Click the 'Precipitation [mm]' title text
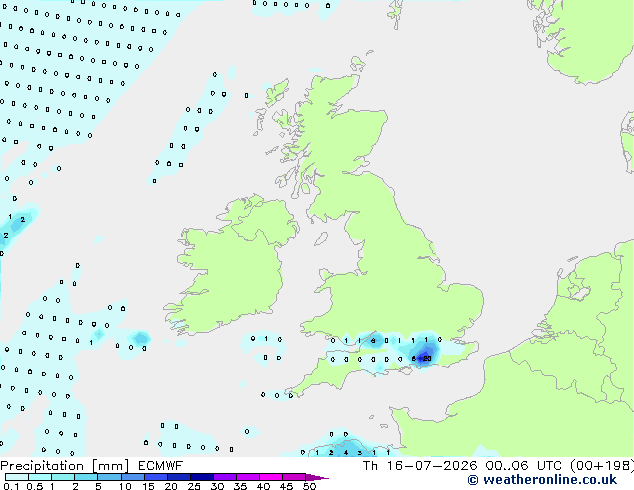This screenshot has height=490, width=634. coord(65,466)
